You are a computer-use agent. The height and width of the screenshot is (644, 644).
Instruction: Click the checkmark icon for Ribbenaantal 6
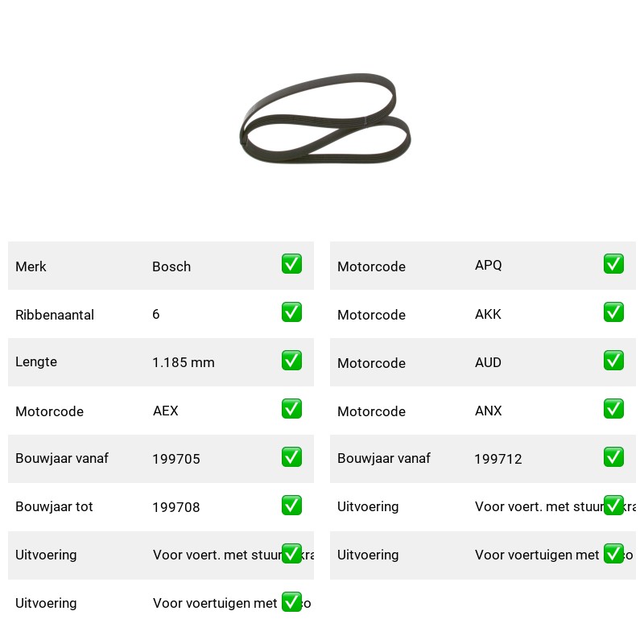pos(291,312)
